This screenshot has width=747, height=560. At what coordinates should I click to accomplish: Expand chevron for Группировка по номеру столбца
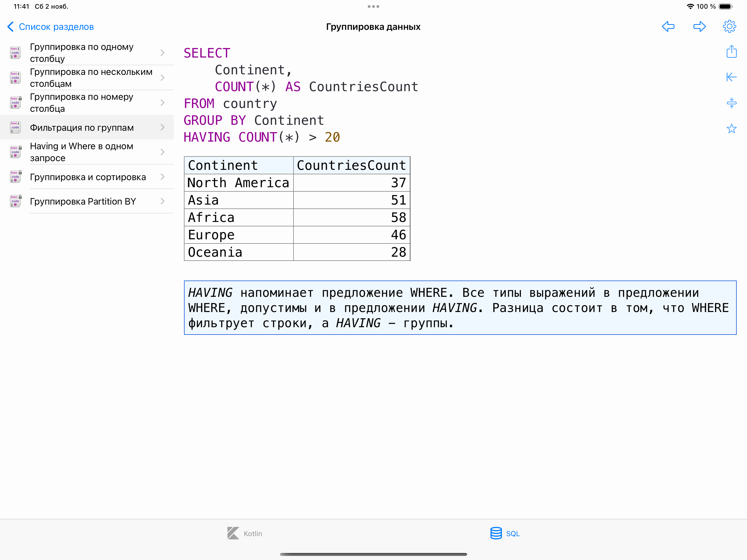click(x=162, y=103)
